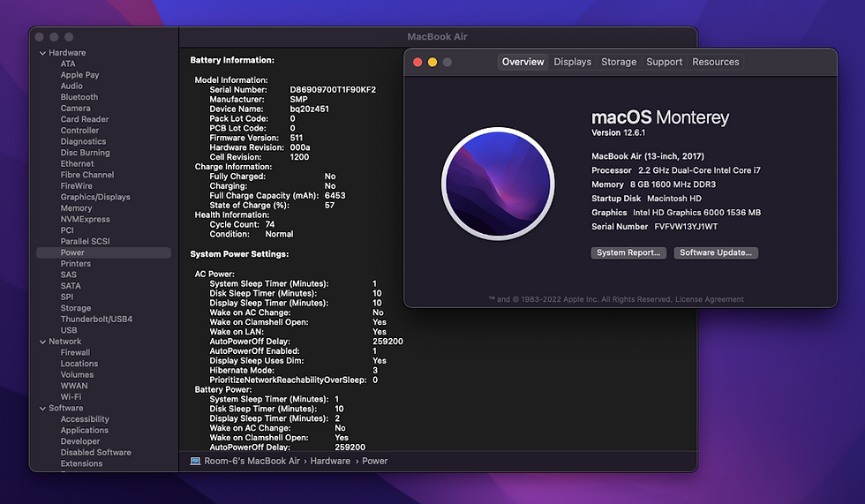865x504 pixels.
Task: Select Thunderbolt/USB4 in the sidebar
Action: point(96,320)
